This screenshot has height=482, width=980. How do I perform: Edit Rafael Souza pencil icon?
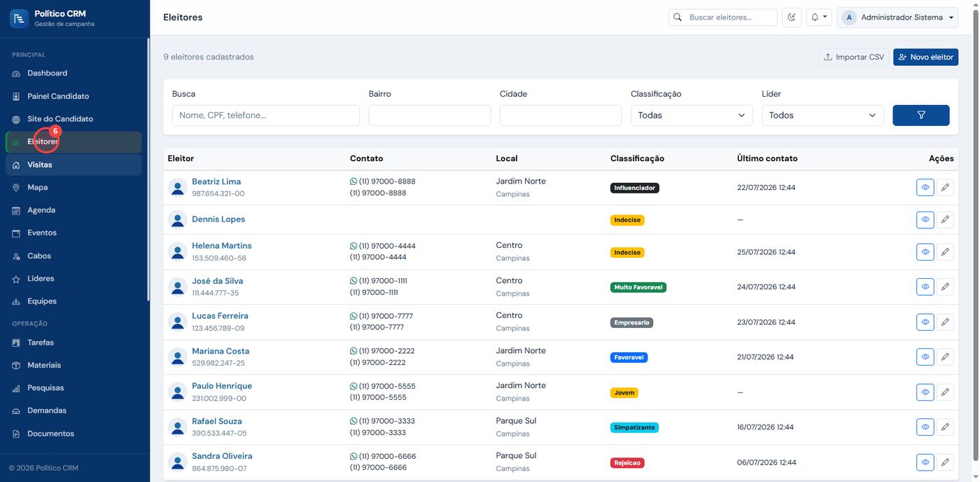tap(945, 427)
